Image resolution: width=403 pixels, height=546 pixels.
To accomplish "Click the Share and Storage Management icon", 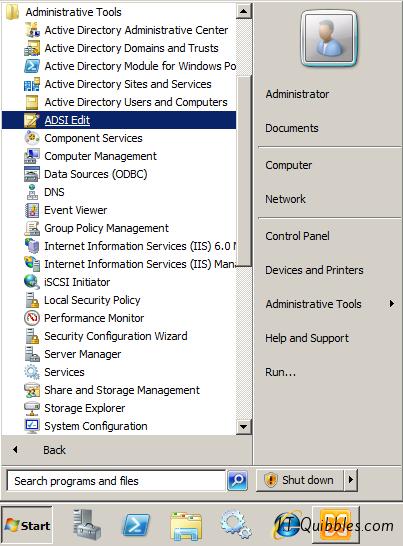I will 32,390.
